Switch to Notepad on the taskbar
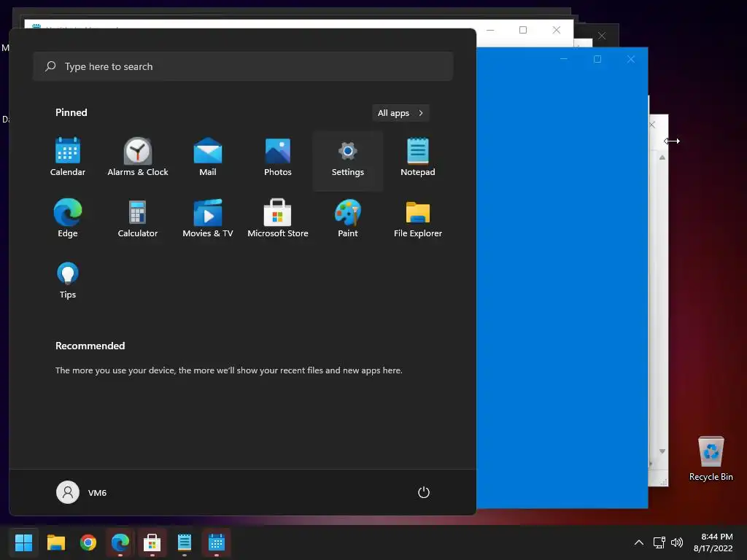The image size is (747, 560). point(185,542)
